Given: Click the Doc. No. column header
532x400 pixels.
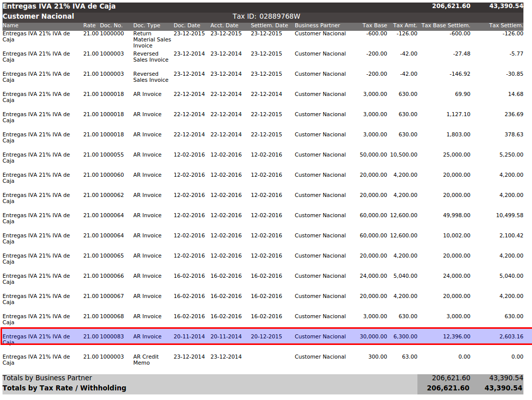Looking at the screenshot, I should coord(111,26).
